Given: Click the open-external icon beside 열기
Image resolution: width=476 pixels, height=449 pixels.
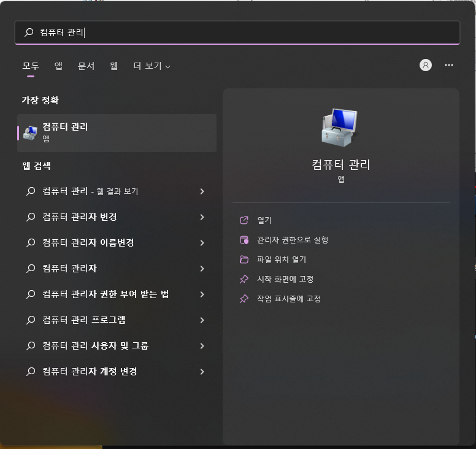Looking at the screenshot, I should pos(244,220).
